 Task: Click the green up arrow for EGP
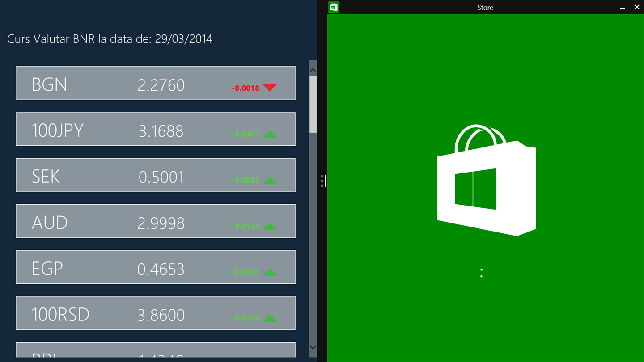coord(270,272)
